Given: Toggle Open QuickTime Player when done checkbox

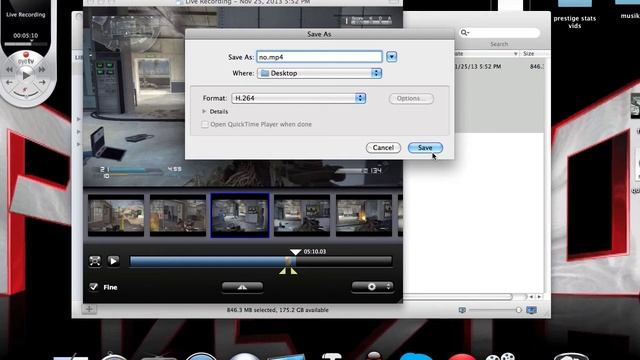Looking at the screenshot, I should pos(205,124).
